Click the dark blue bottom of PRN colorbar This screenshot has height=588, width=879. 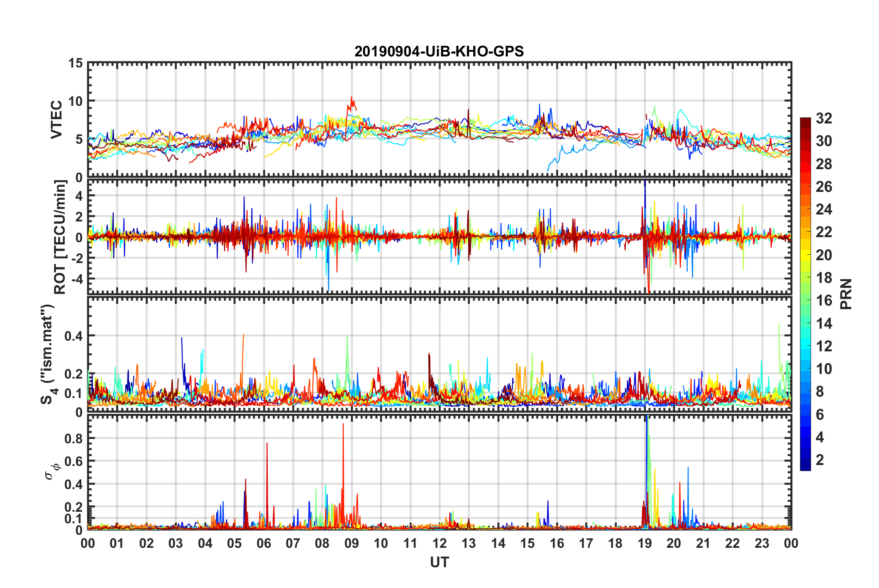[x=806, y=465]
